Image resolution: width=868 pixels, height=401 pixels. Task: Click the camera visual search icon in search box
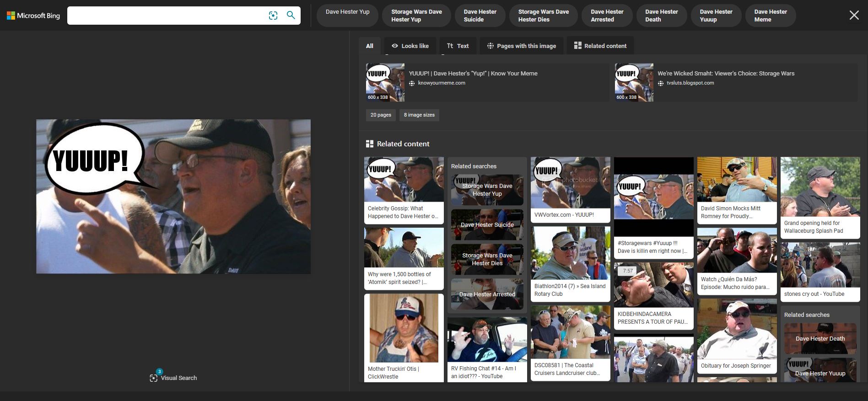273,16
